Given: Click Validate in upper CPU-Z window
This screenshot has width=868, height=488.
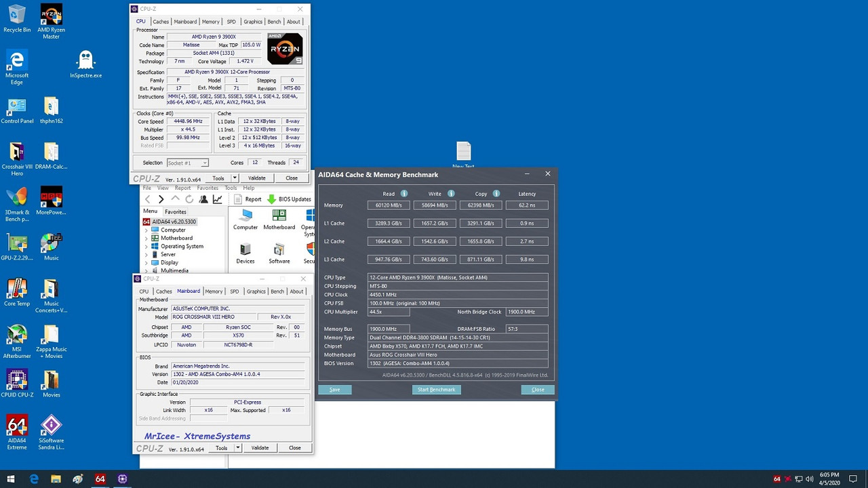Looking at the screenshot, I should 257,178.
